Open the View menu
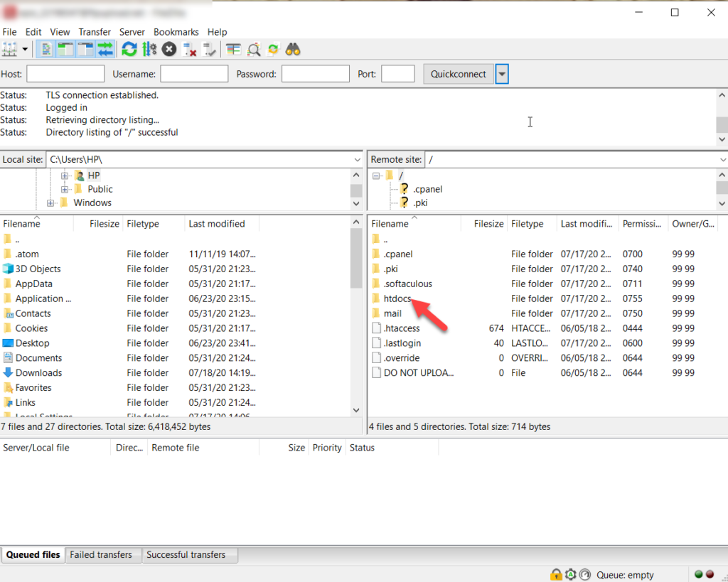The height and width of the screenshot is (582, 728). tap(60, 32)
